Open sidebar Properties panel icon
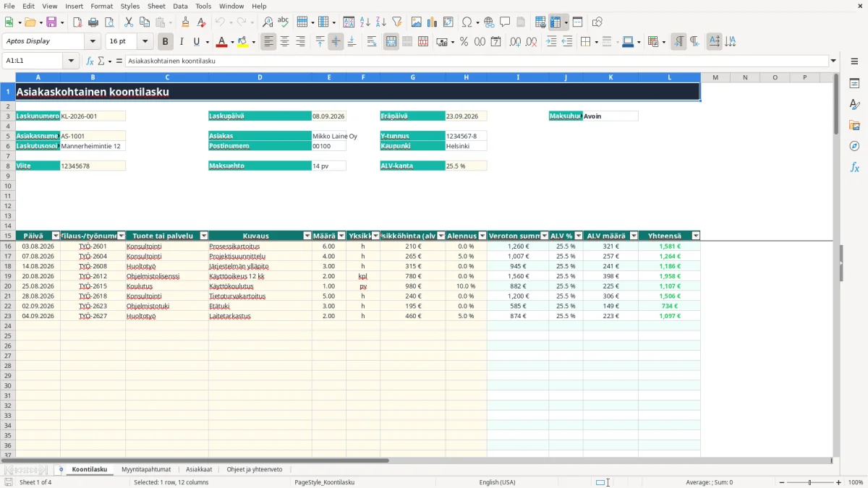The image size is (868, 488). coord(854,84)
